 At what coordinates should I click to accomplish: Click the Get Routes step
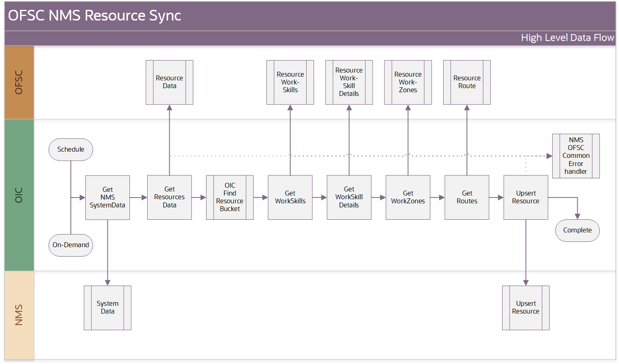[467, 198]
